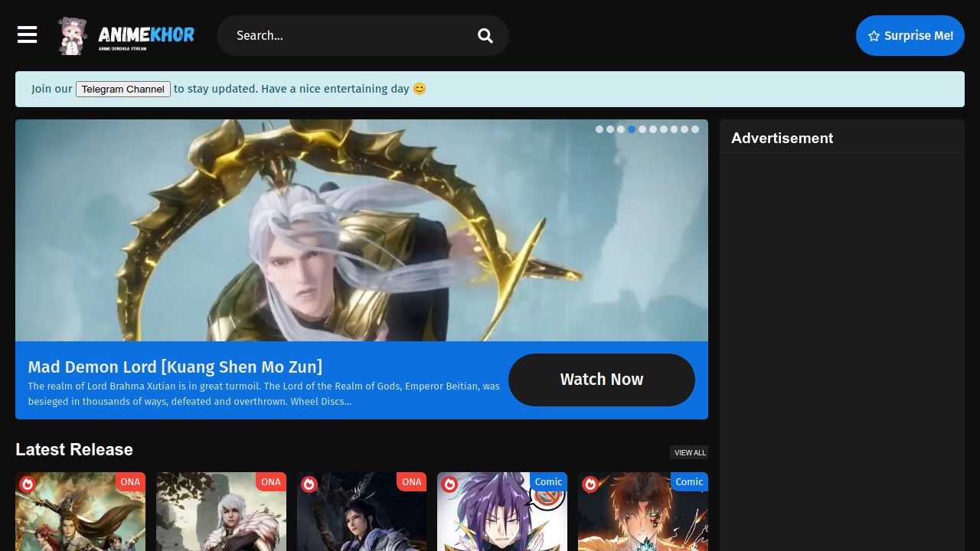Click the Surprise Me! button

coord(910,36)
